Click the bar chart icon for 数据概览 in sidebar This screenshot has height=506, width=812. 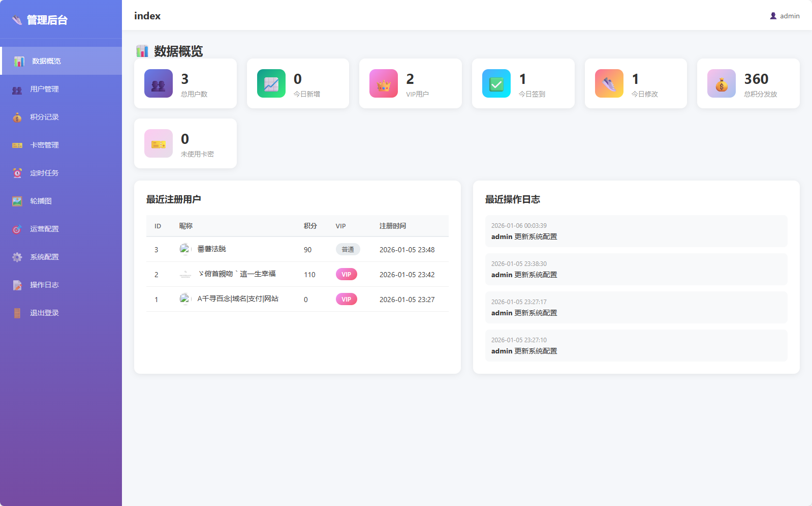pyautogui.click(x=19, y=61)
